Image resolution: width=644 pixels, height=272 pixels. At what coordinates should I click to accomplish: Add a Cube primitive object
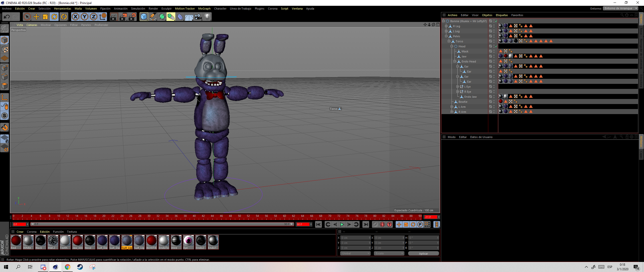point(144,17)
